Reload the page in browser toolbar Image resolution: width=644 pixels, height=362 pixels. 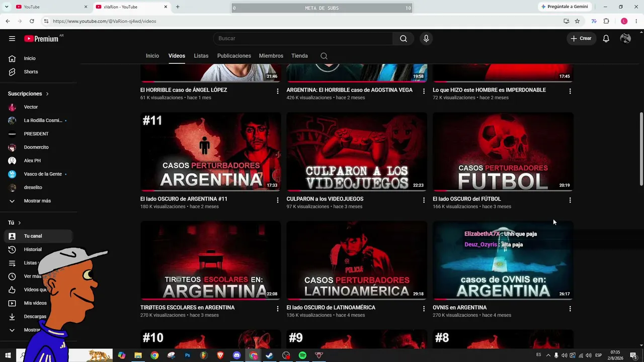(x=32, y=21)
